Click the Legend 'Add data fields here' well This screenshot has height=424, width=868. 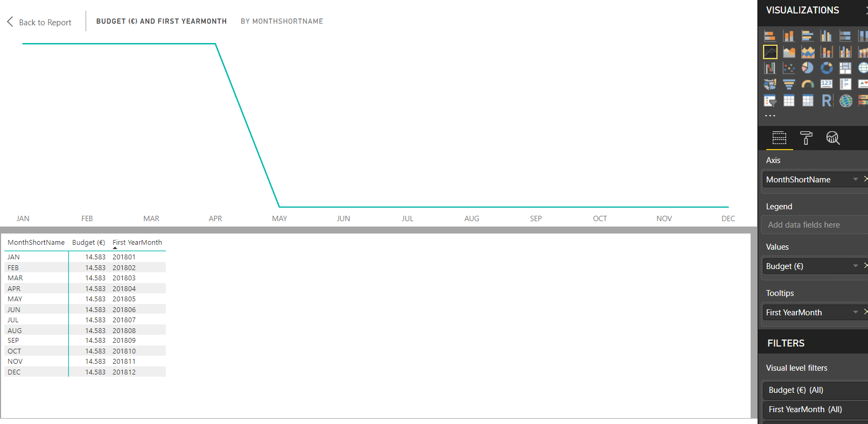[815, 225]
